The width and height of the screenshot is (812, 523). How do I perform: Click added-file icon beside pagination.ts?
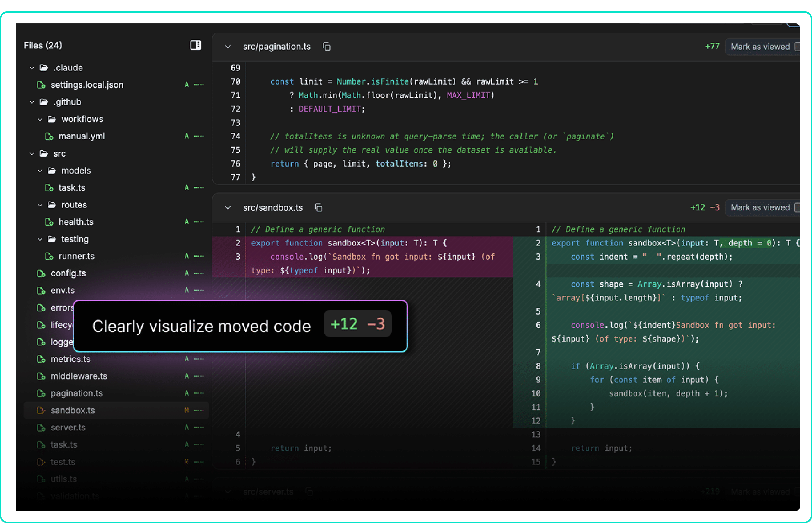click(x=41, y=393)
